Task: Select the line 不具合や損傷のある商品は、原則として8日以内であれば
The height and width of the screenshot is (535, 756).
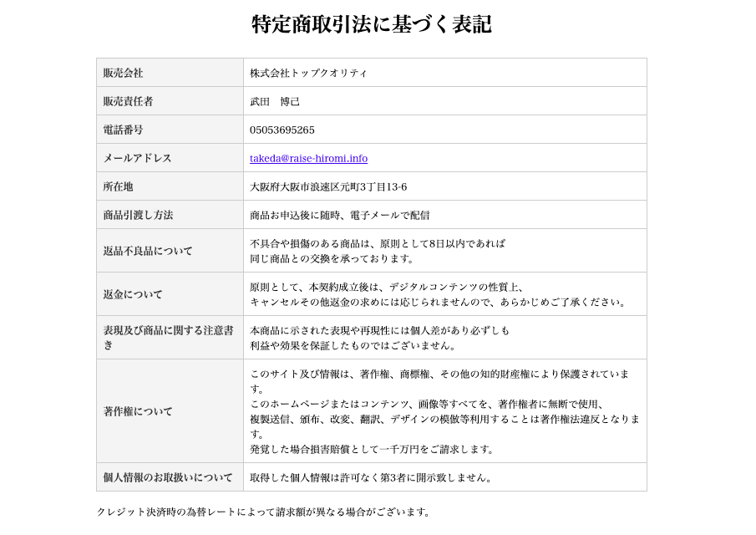Action: pos(378,243)
